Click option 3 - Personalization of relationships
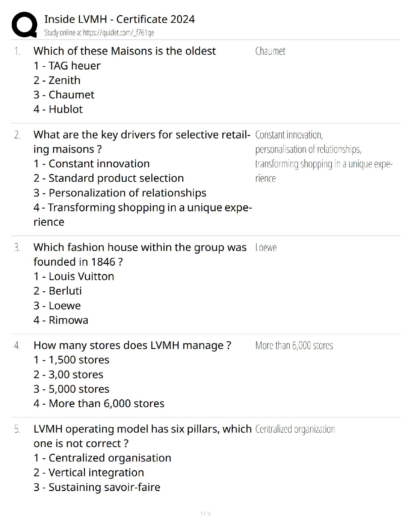411x532 pixels. 120,193
